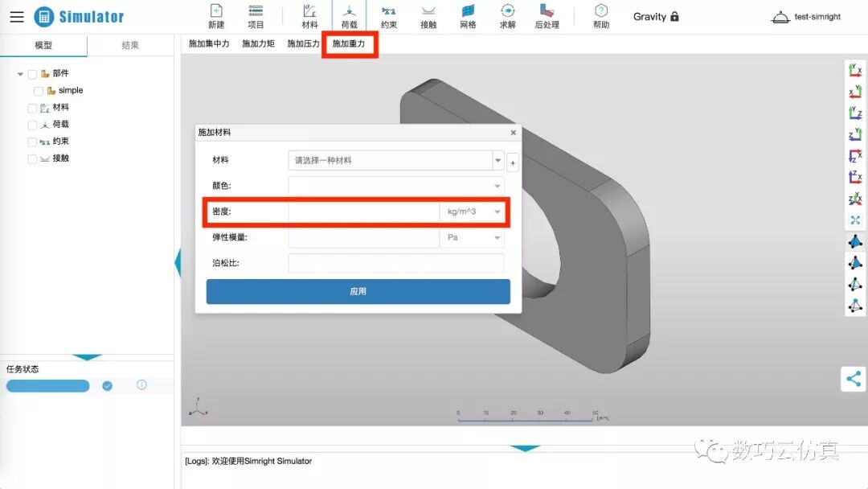868x489 pixels.
Task: Create a new file with 新建 icon
Action: (x=215, y=16)
